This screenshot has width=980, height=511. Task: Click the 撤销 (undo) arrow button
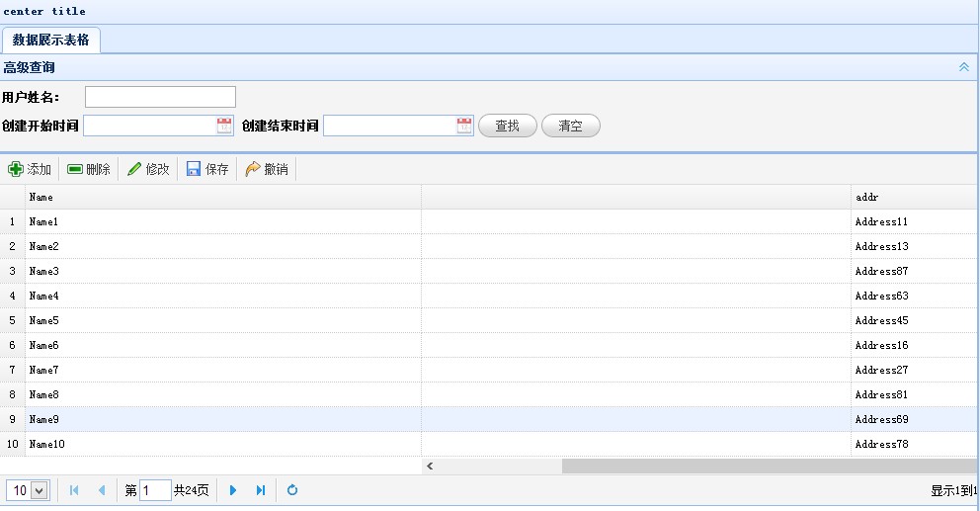click(x=267, y=169)
